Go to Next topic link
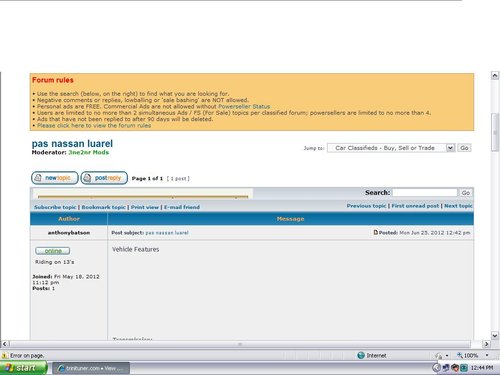This screenshot has width=500, height=375. click(x=458, y=206)
